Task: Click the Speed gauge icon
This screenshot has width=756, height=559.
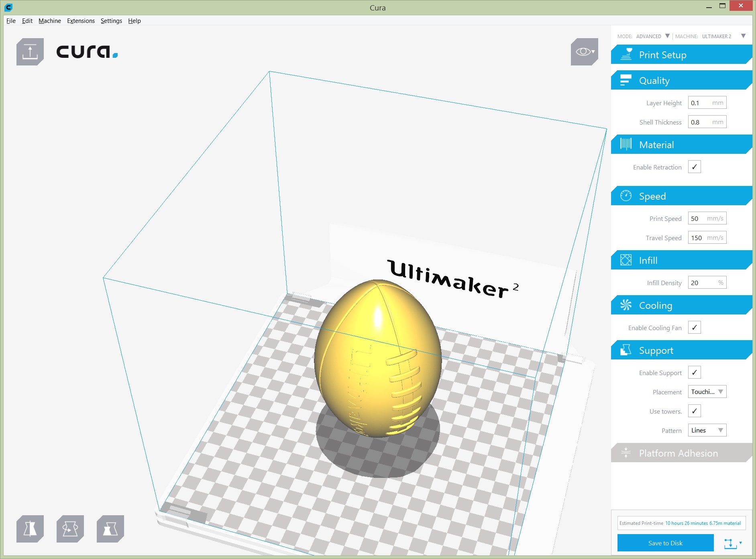Action: point(626,196)
